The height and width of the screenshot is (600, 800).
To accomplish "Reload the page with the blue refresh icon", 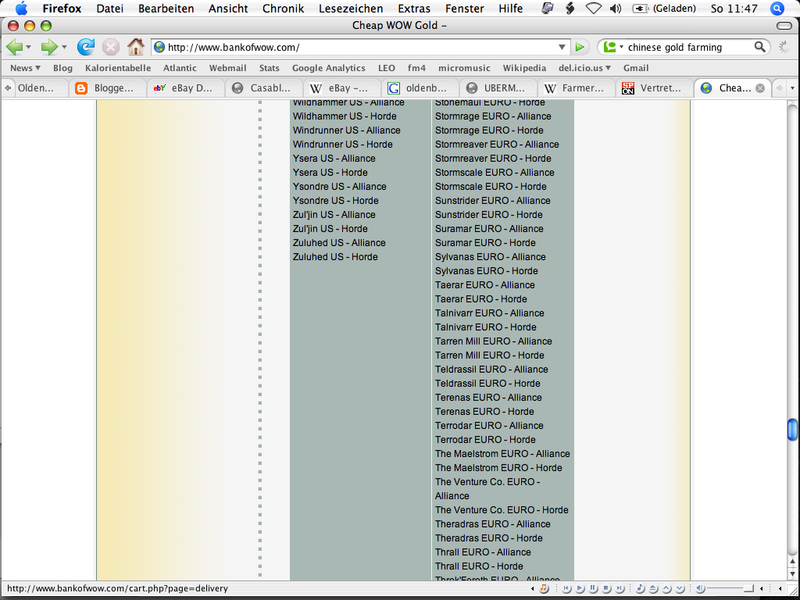I will pos(86,47).
